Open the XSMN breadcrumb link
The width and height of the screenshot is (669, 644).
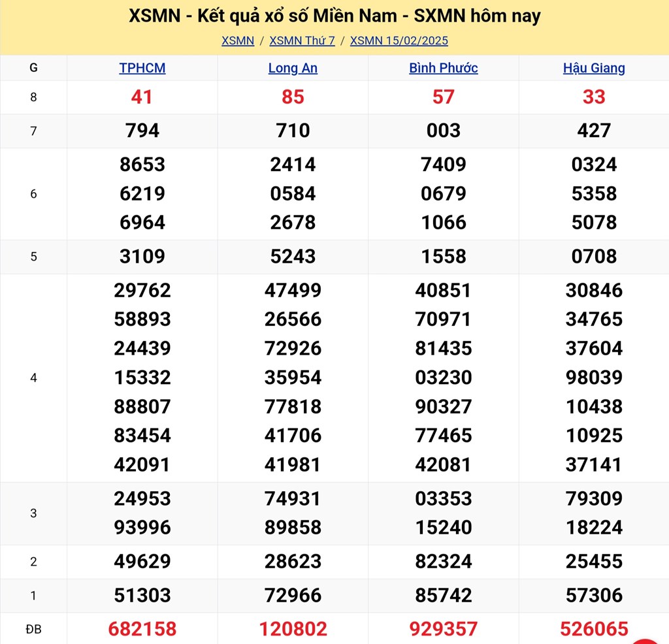(x=238, y=40)
